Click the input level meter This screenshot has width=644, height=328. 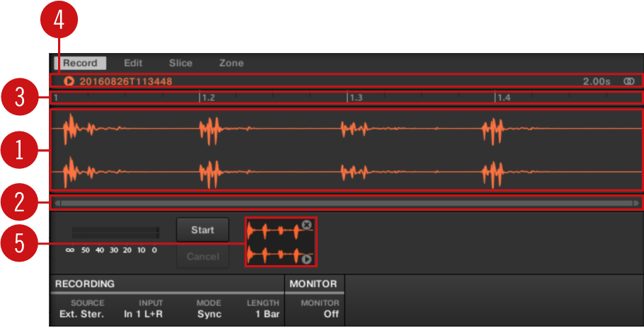pyautogui.click(x=115, y=233)
